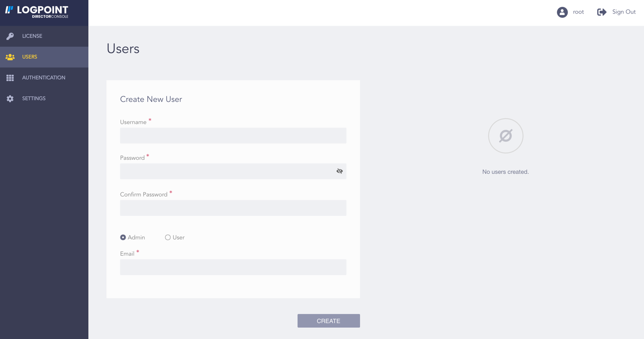Click the Sign Out link

(x=624, y=12)
